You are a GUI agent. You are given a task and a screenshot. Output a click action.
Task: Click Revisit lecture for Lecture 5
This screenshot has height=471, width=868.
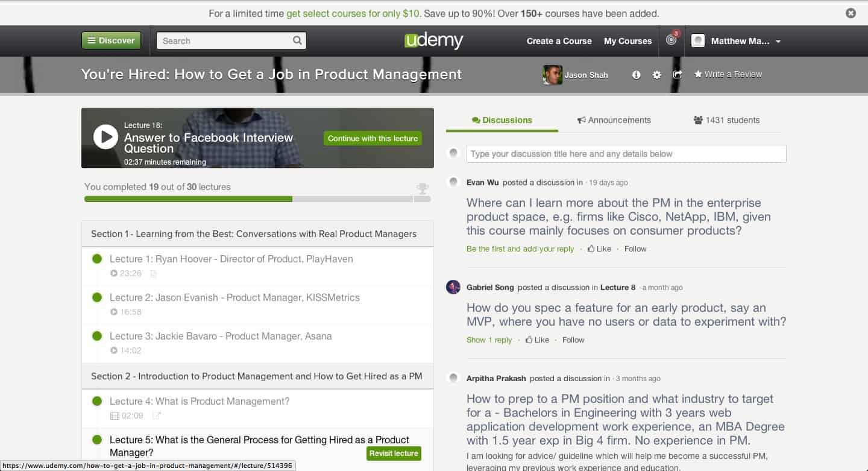[394, 453]
